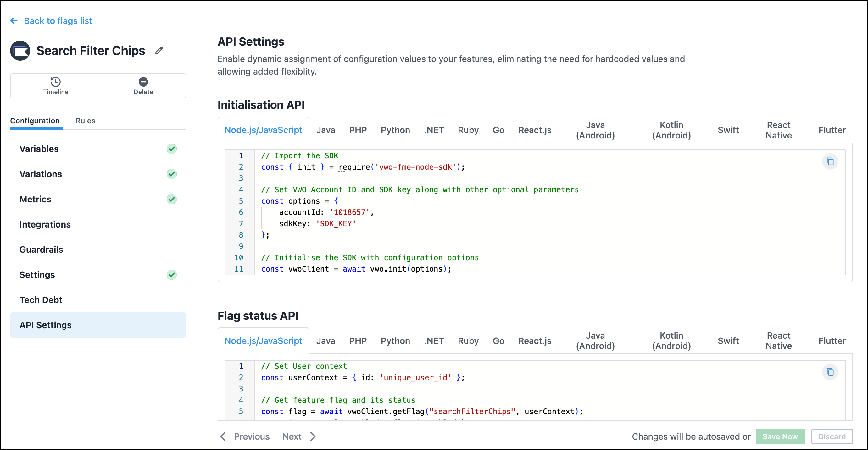Select Java (Android) tab in Initialisation API
The width and height of the screenshot is (868, 450).
tap(595, 130)
